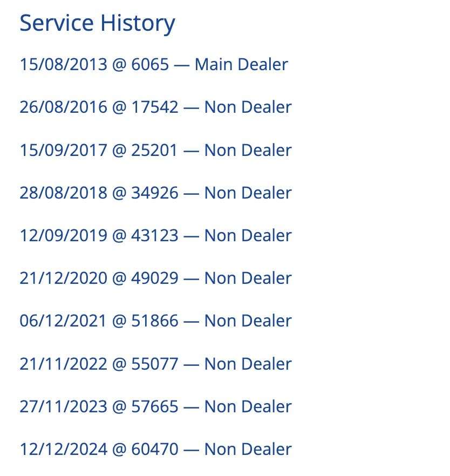Click the Main Dealer label
This screenshot has width=450, height=476.
[x=241, y=64]
